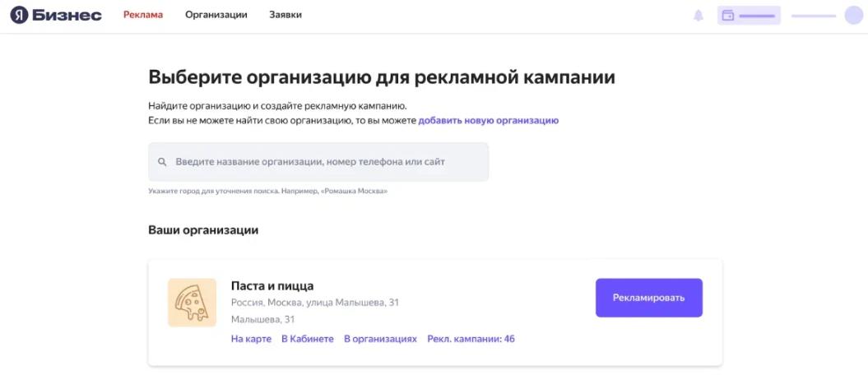The height and width of the screenshot is (384, 868).
Task: Click the account name placeholder in header
Action: tap(813, 16)
